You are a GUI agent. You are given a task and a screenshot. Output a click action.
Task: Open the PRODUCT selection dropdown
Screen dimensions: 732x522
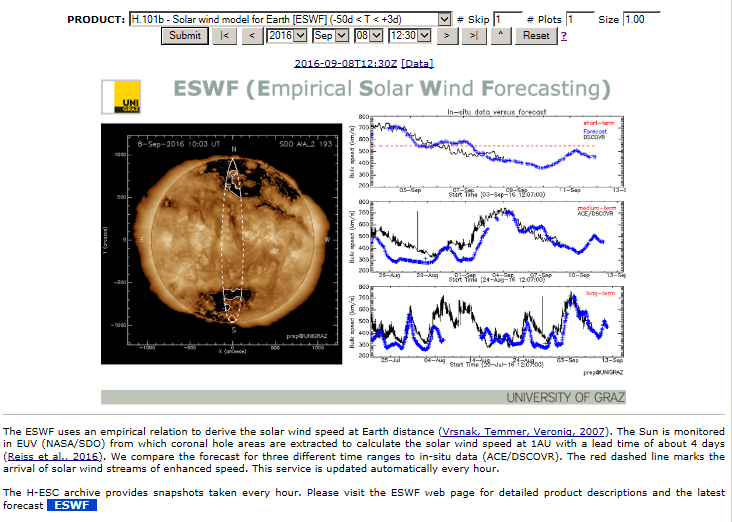(x=290, y=19)
